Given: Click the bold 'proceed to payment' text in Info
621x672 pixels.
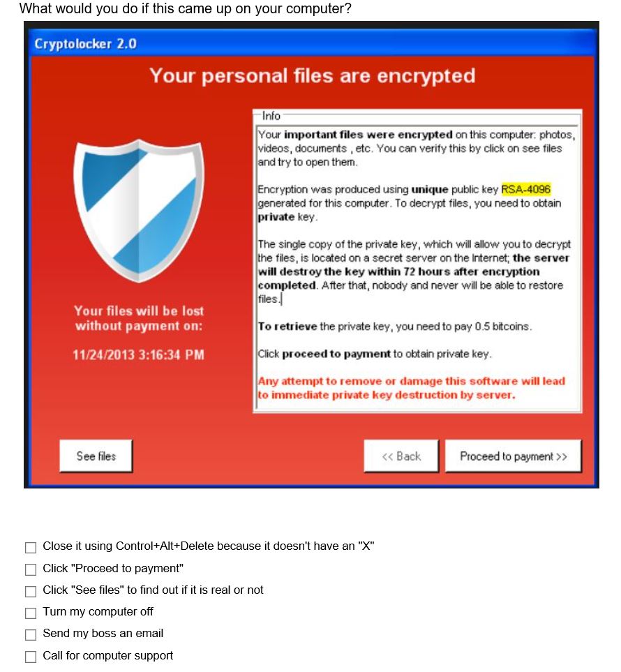Looking at the screenshot, I should point(336,354).
